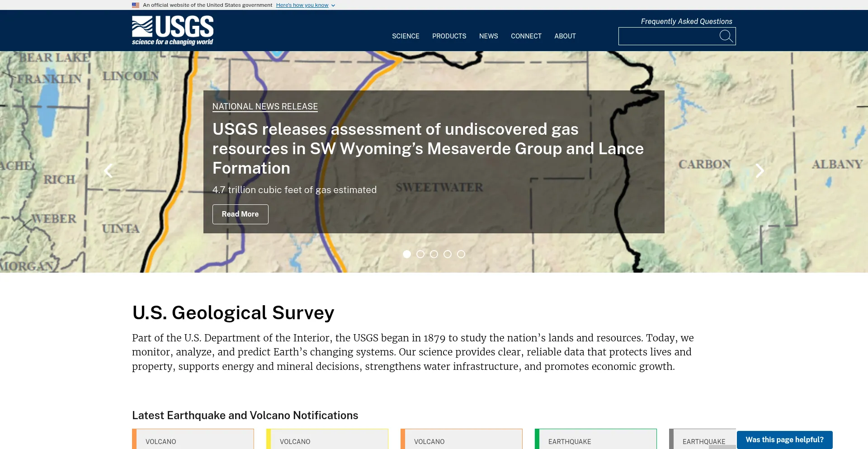The image size is (868, 449).
Task: Select the first carousel slide dot
Action: (x=407, y=254)
